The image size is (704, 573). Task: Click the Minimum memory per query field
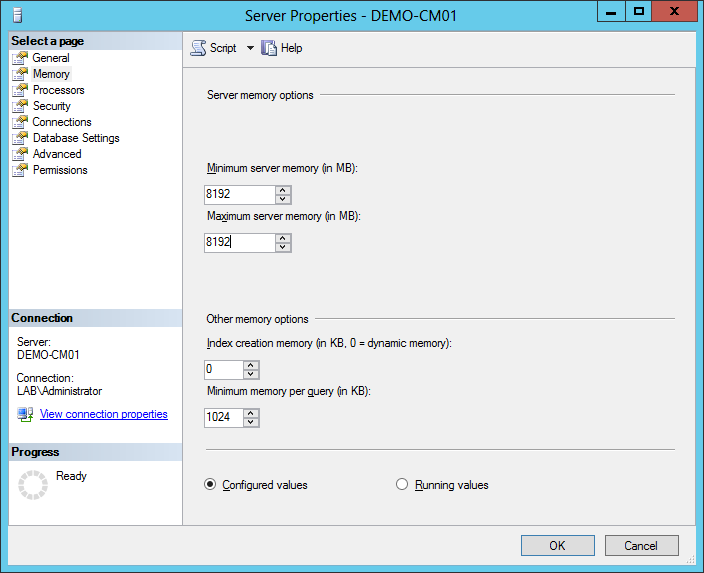pyautogui.click(x=224, y=418)
